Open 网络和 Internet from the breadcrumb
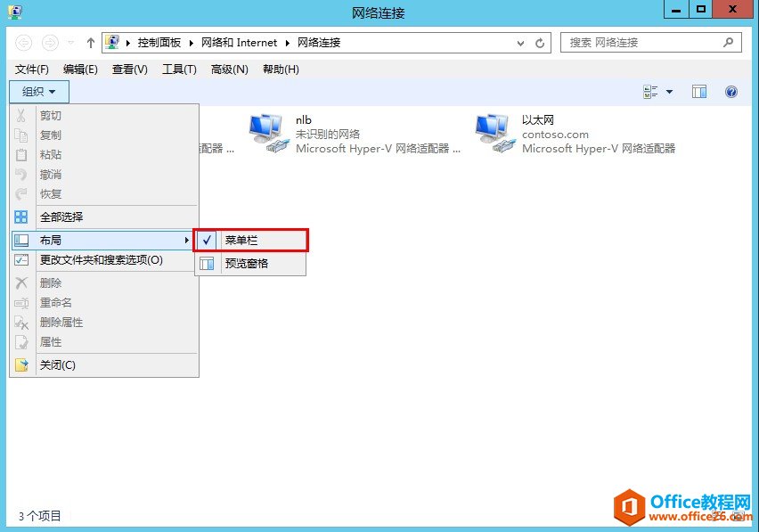 tap(240, 42)
